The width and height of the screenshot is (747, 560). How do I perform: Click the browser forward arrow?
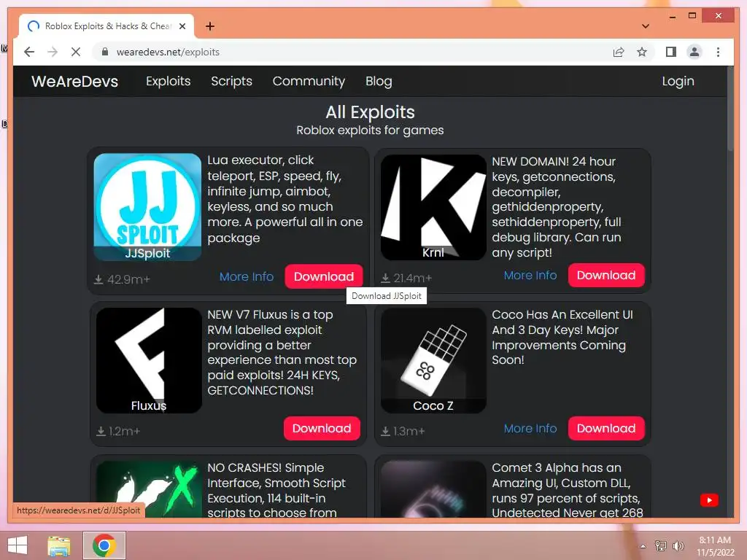(53, 52)
